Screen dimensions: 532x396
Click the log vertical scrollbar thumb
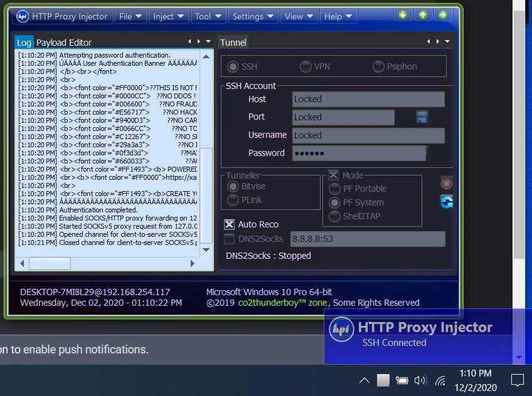[206, 195]
